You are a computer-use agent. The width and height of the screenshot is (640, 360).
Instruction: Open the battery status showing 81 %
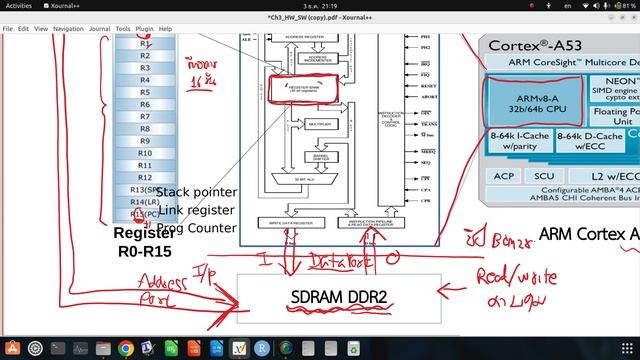626,6
